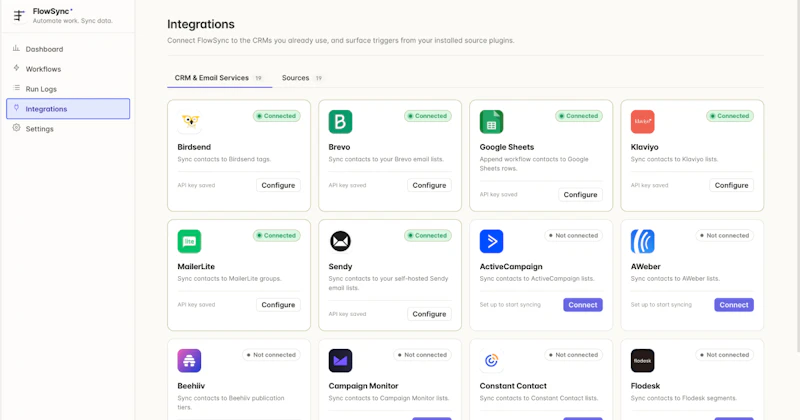Click the Sendy envelope logo
This screenshot has width=800, height=420.
(x=340, y=241)
